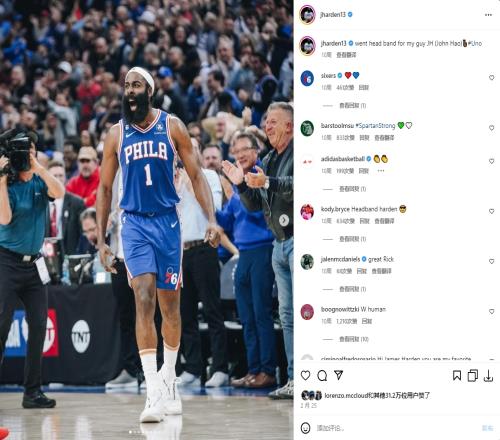Screen dimensions: 500x440
Task: Open the #SpartanStrong hashtag link
Action: 375,126
